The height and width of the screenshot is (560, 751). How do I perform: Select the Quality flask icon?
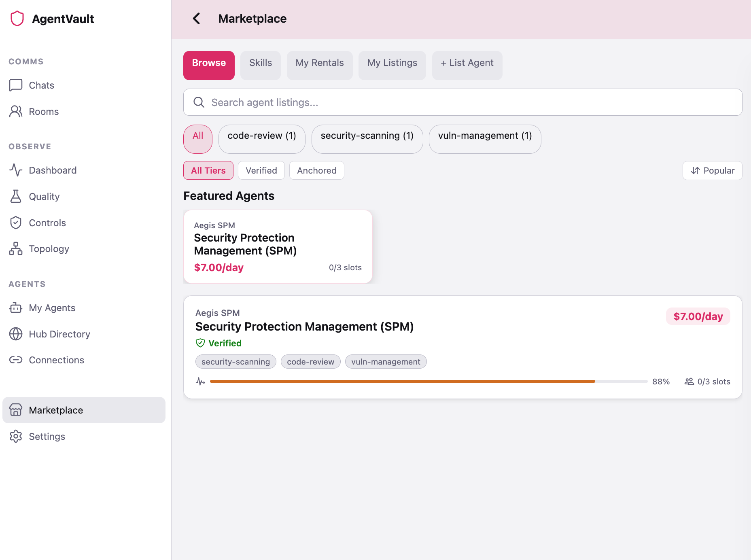[15, 196]
